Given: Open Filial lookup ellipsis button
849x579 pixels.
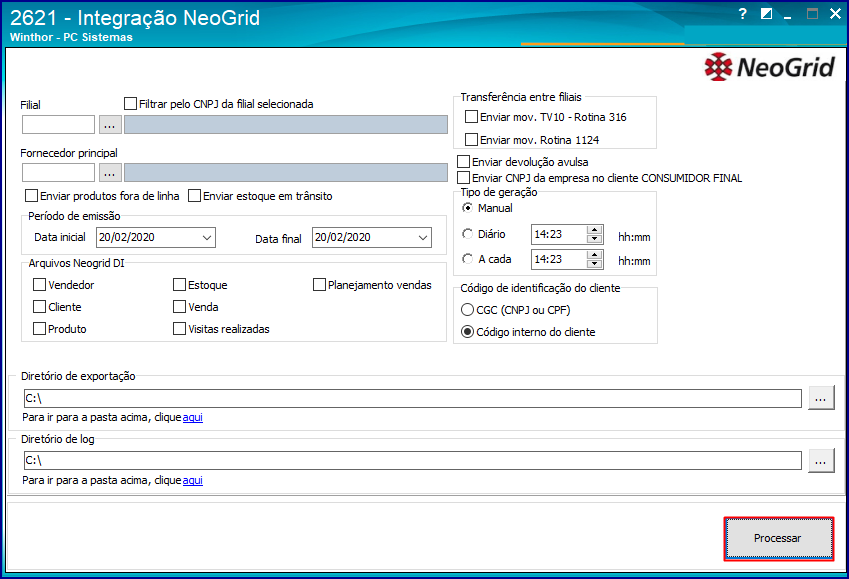Looking at the screenshot, I should point(110,125).
